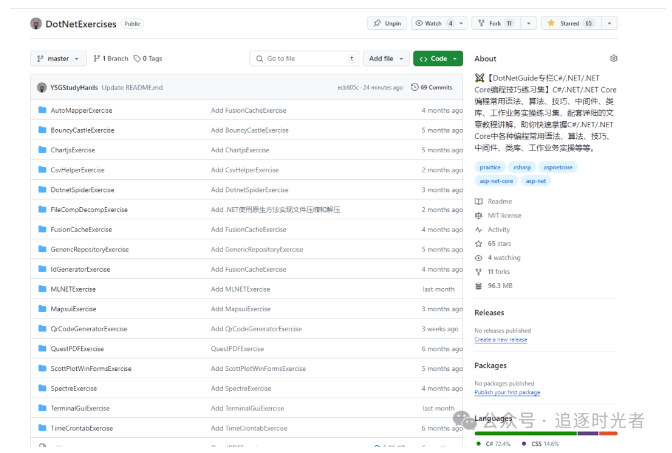
Task: Click the purple CSS segment of language bar
Action: tap(588, 434)
